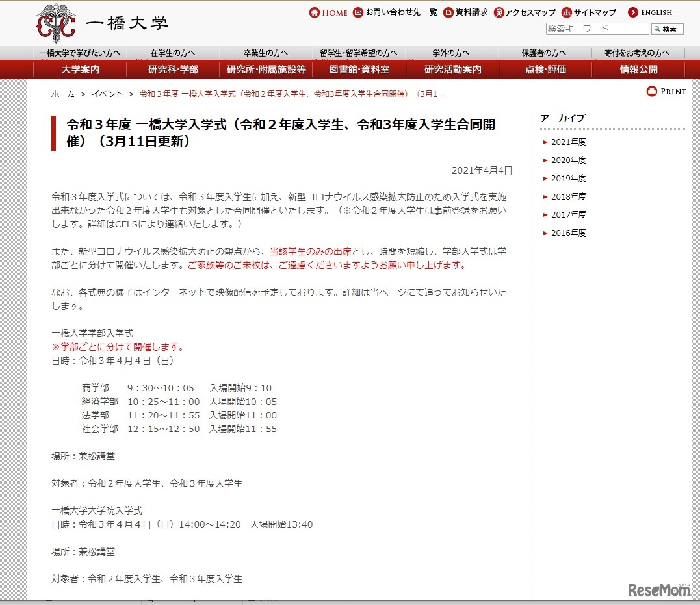Click the HOME house icon
Screen dimensions: 700x605
[315, 12]
